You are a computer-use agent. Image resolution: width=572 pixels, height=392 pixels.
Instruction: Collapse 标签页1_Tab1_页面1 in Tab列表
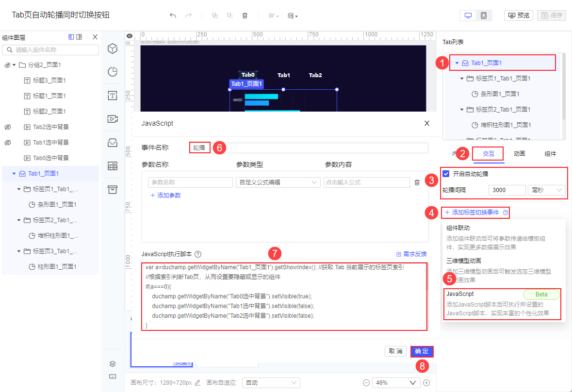coord(462,79)
